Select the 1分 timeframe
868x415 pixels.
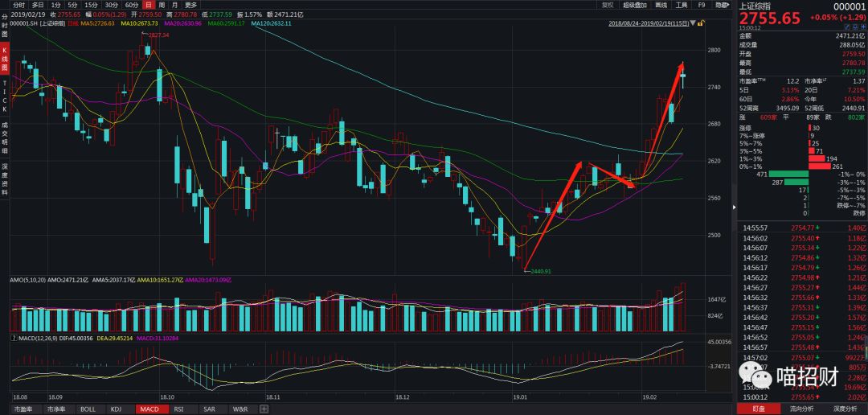click(56, 5)
